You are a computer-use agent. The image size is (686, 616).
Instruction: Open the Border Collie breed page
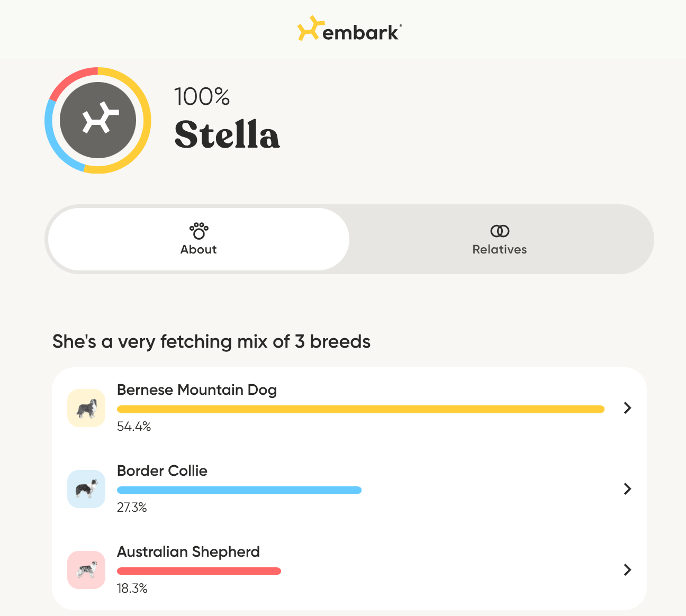tap(162, 470)
